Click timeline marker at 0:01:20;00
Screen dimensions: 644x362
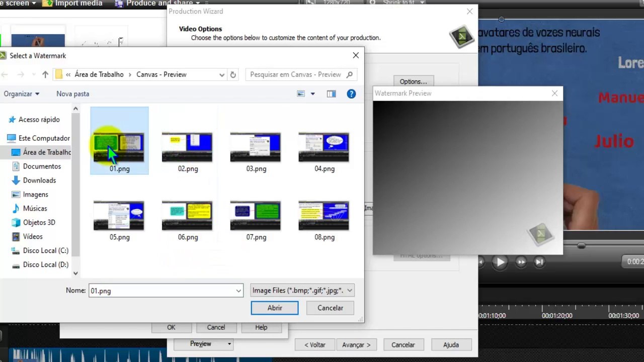557,316
